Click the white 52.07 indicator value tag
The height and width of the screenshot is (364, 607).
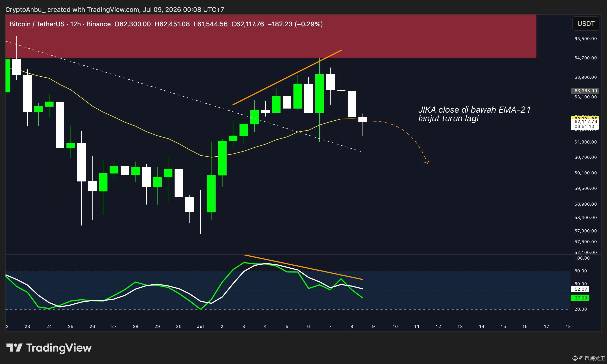point(580,289)
